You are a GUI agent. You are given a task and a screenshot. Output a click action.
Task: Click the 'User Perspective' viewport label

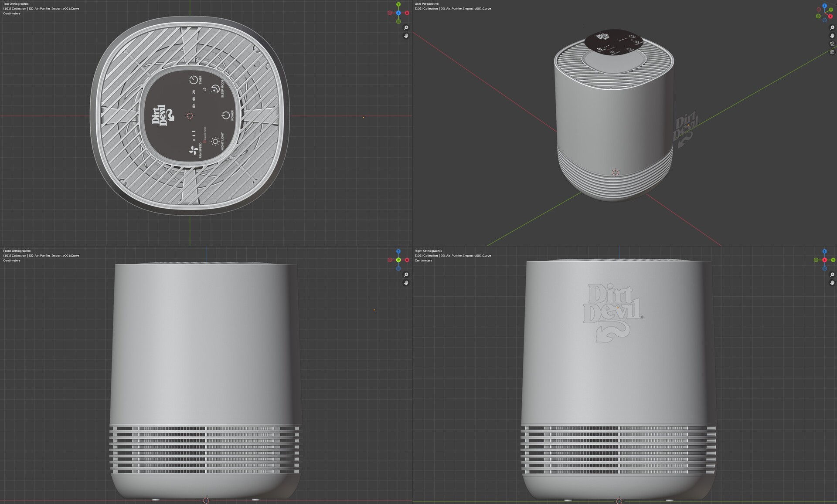(x=427, y=4)
